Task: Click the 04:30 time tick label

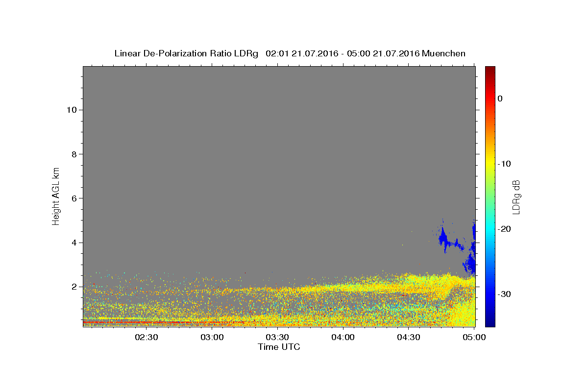Action: click(x=408, y=337)
